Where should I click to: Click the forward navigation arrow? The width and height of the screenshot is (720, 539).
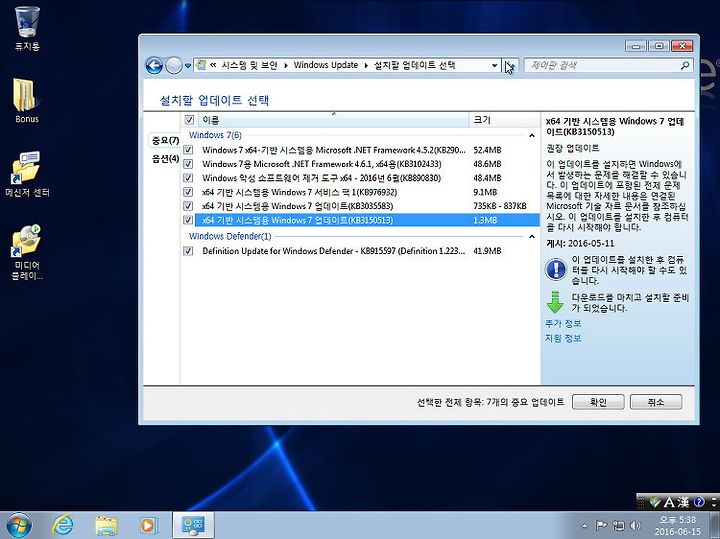pyautogui.click(x=174, y=66)
